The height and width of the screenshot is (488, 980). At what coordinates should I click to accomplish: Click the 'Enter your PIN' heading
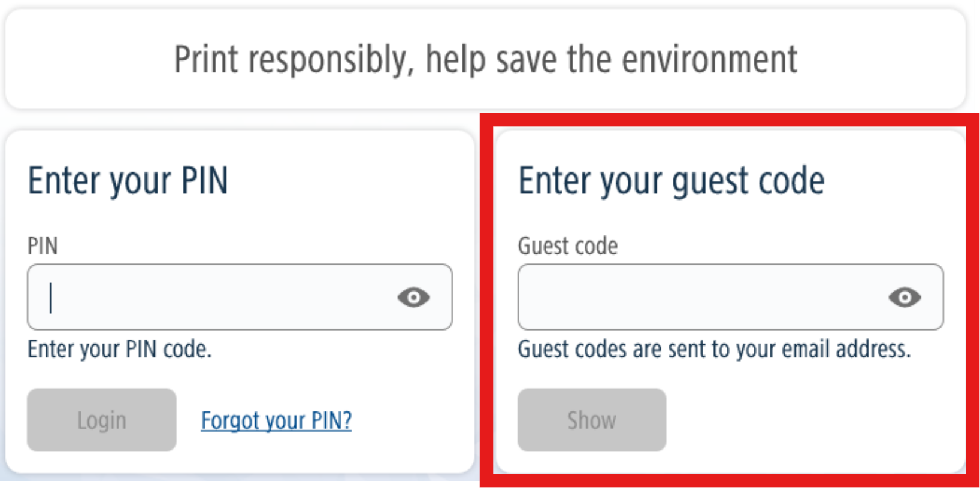click(128, 180)
